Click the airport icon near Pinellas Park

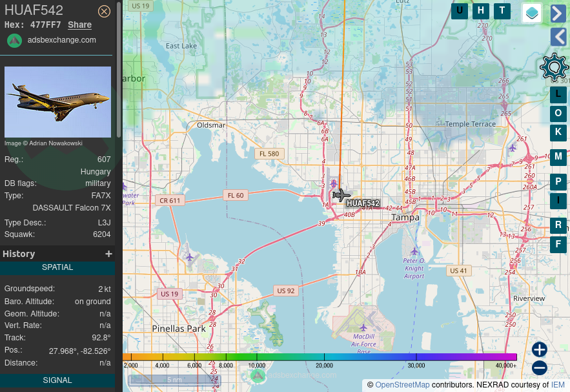click(x=189, y=258)
